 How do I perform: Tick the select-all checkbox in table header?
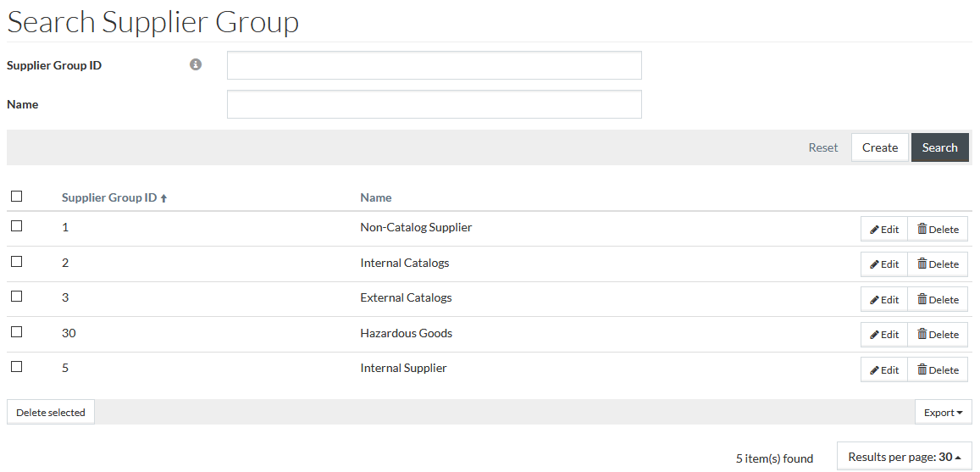tap(17, 197)
